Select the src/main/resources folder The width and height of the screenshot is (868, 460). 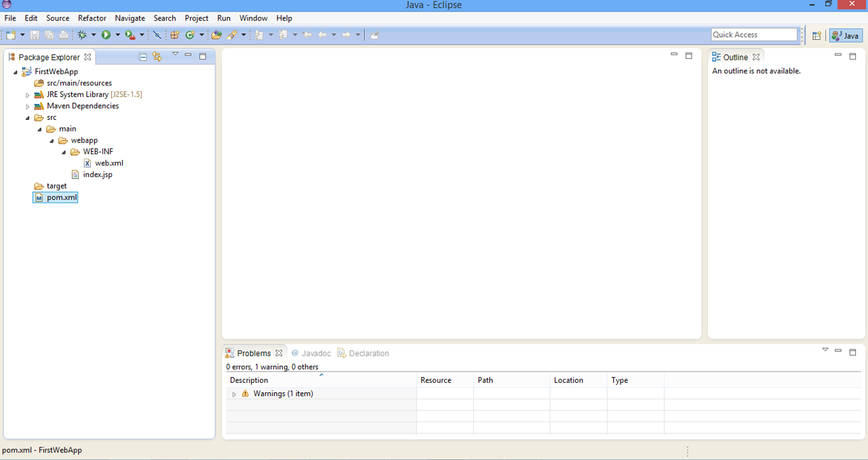pos(73,83)
